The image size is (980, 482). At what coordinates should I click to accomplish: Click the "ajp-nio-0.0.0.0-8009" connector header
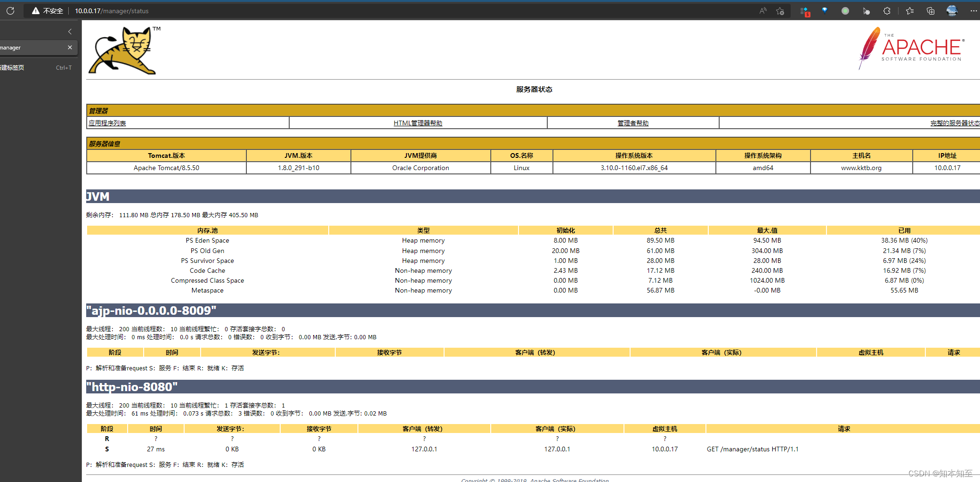533,310
